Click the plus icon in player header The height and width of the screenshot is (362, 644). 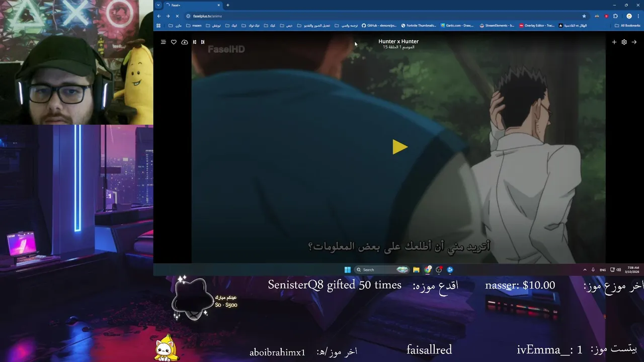614,42
